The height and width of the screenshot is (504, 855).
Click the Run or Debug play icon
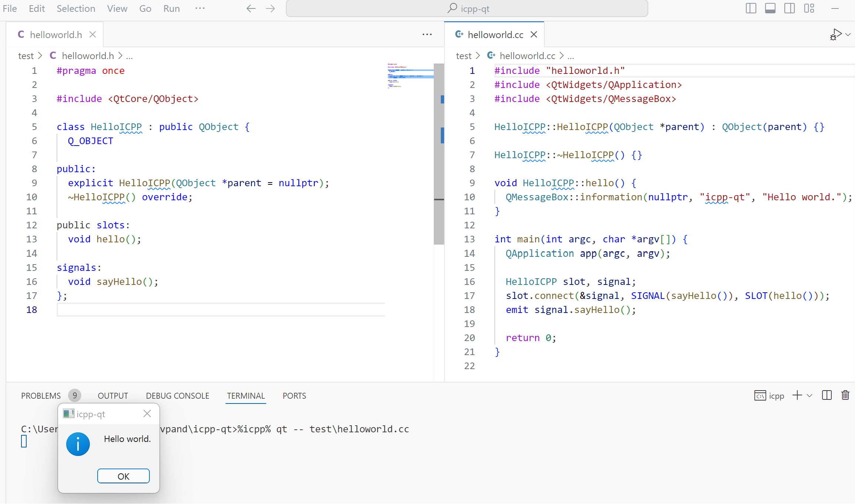pos(836,34)
